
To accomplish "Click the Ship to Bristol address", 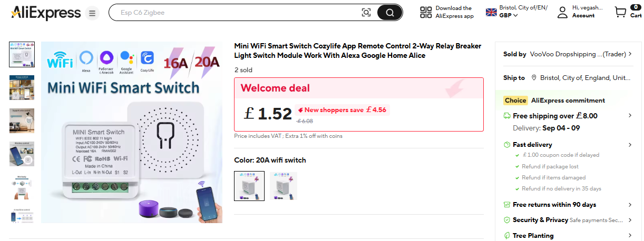I will (581, 78).
